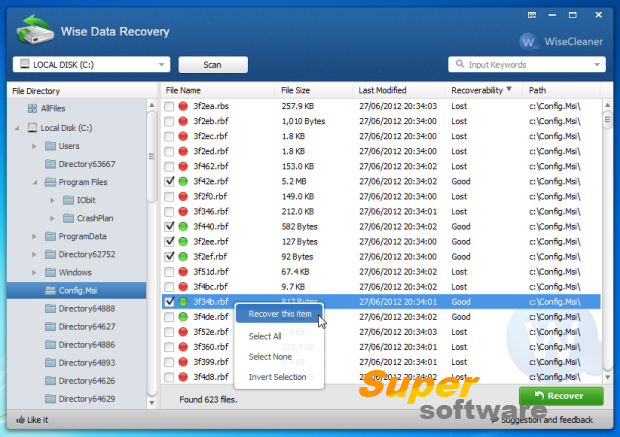This screenshot has height=437, width=620.
Task: Sort by the File Size column header
Action: coord(313,90)
